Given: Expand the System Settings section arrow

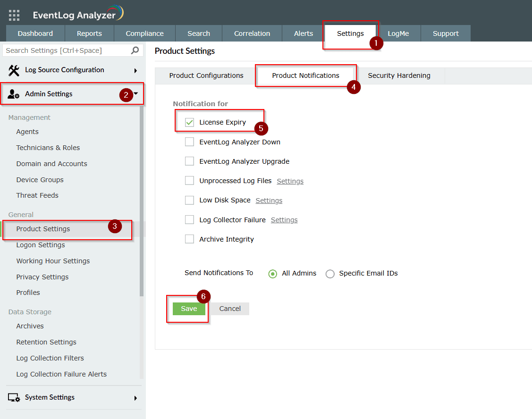Looking at the screenshot, I should pos(135,398).
